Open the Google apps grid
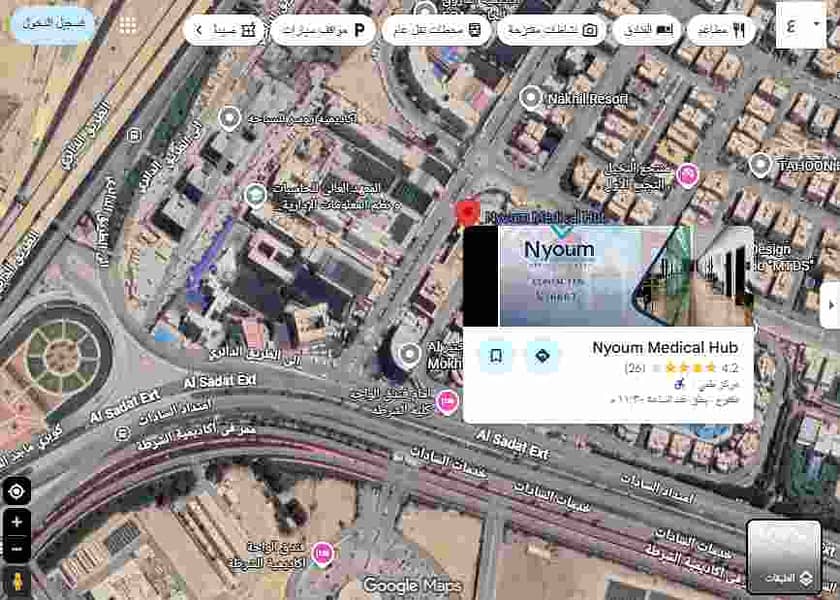Viewport: 840px width, 600px height. [128, 25]
